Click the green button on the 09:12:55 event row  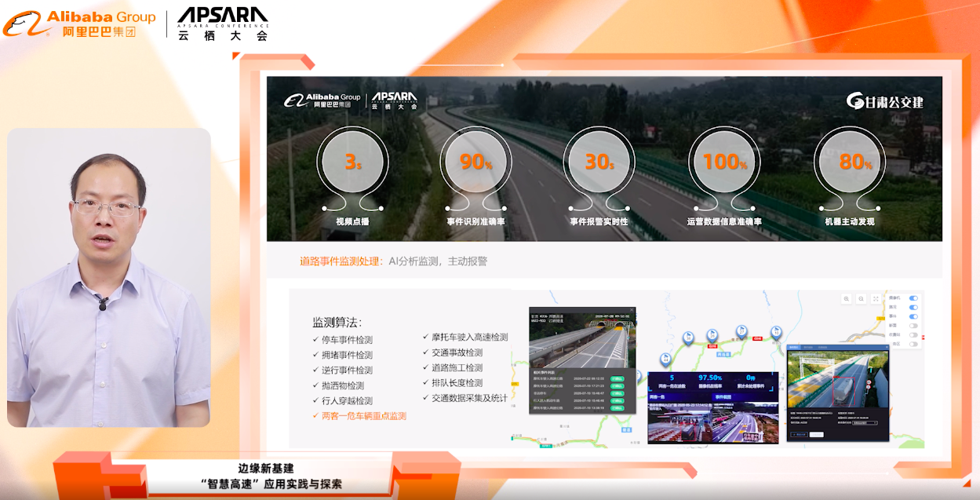tap(618, 378)
